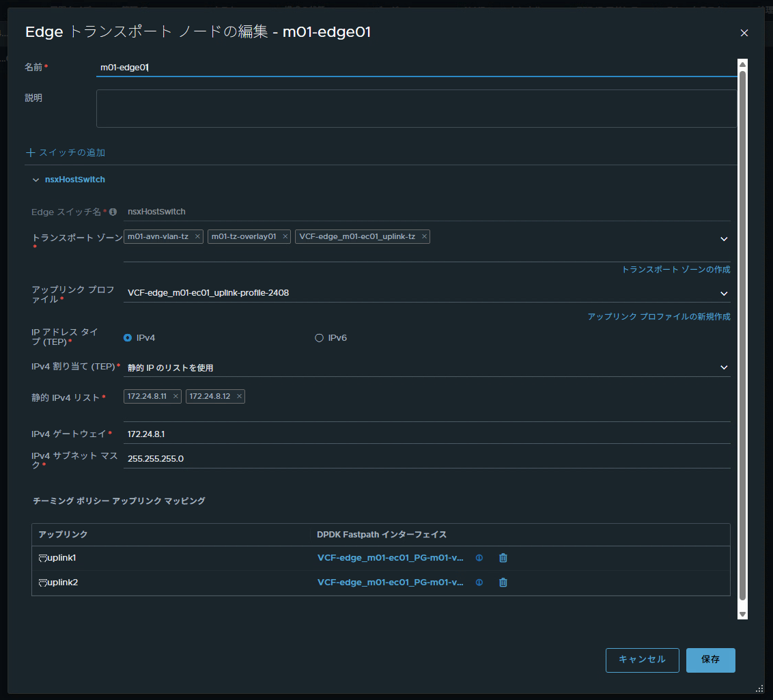This screenshot has width=773, height=700.
Task: Click the info icon in uplink2 row
Action: [479, 583]
